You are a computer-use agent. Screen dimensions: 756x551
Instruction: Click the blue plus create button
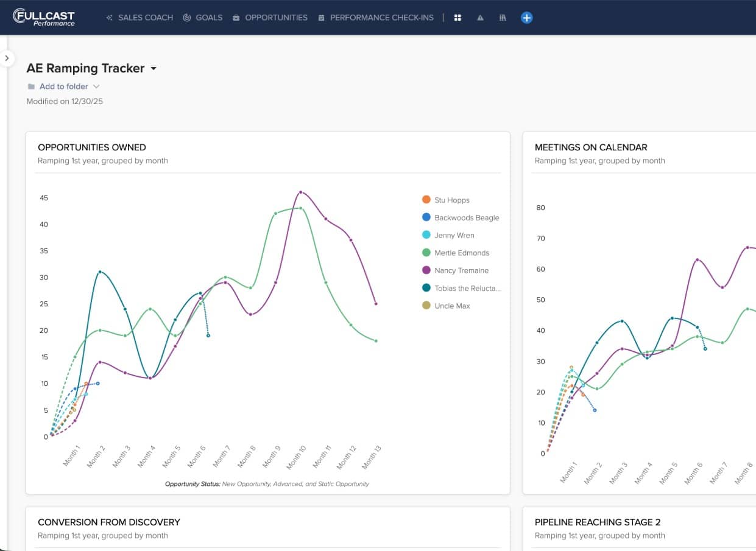(527, 18)
